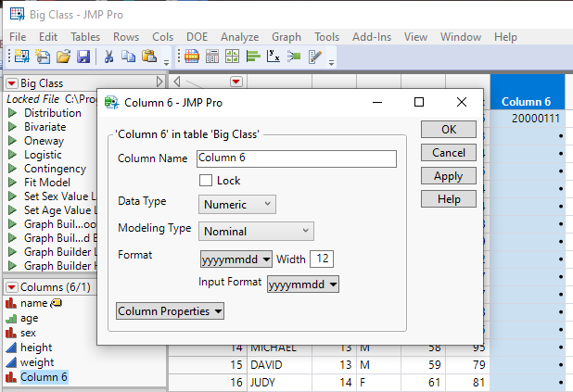Screen dimensions: 573x392
Task: Expand the Column Properties menu
Action: 171,311
